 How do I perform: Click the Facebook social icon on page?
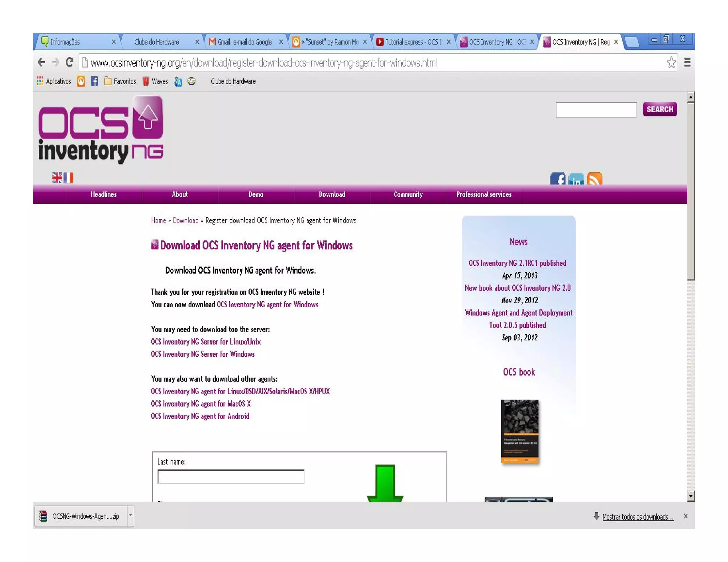557,179
